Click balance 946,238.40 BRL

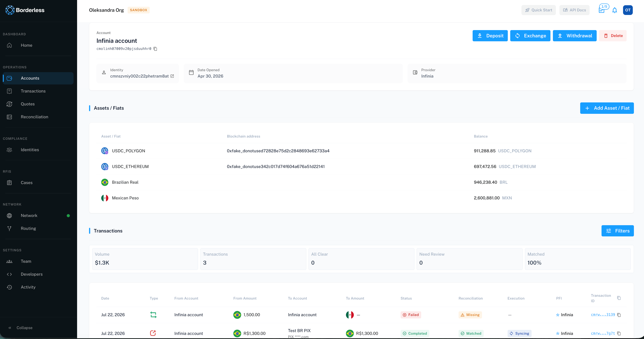[x=491, y=182]
